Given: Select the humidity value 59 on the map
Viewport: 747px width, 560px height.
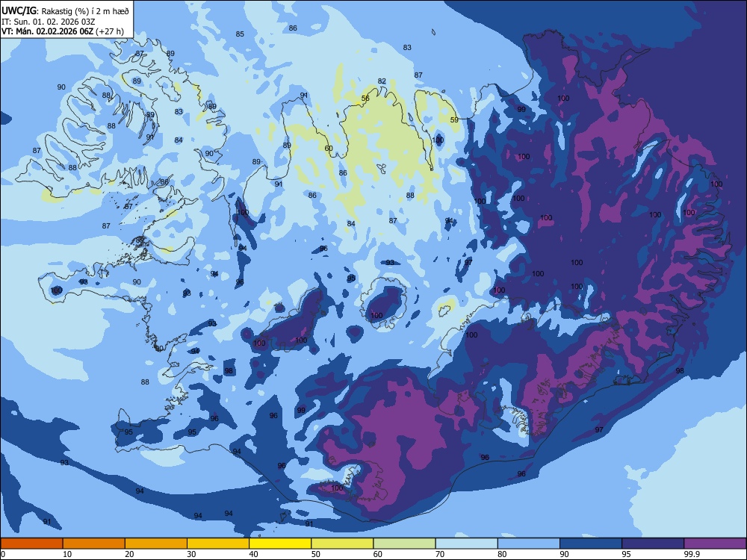Looking at the screenshot, I should pyautogui.click(x=454, y=120).
